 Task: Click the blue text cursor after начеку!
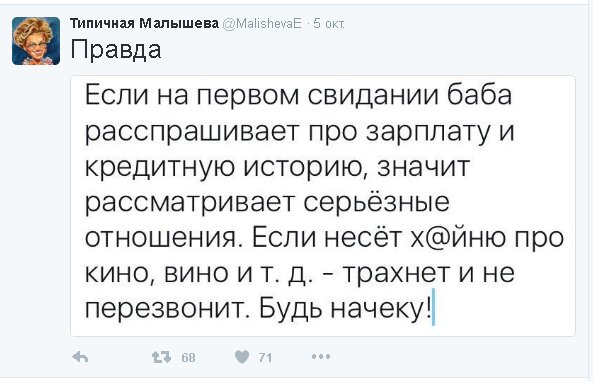tap(433, 306)
